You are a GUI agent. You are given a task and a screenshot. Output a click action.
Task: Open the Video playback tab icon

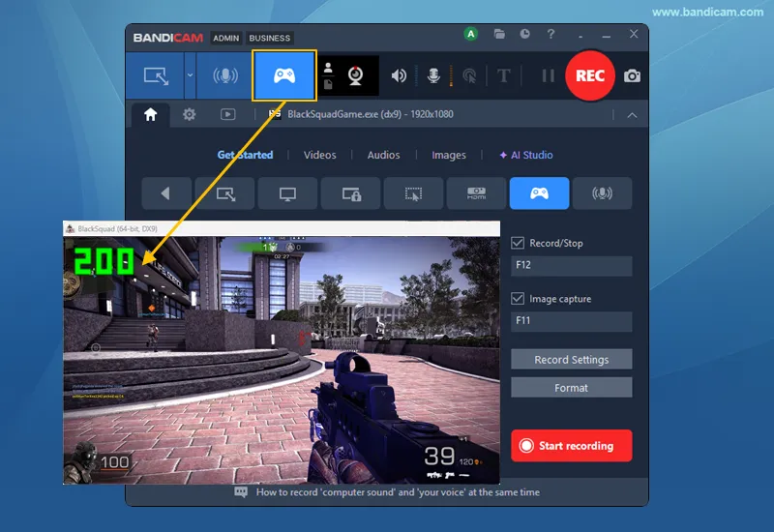tap(227, 114)
